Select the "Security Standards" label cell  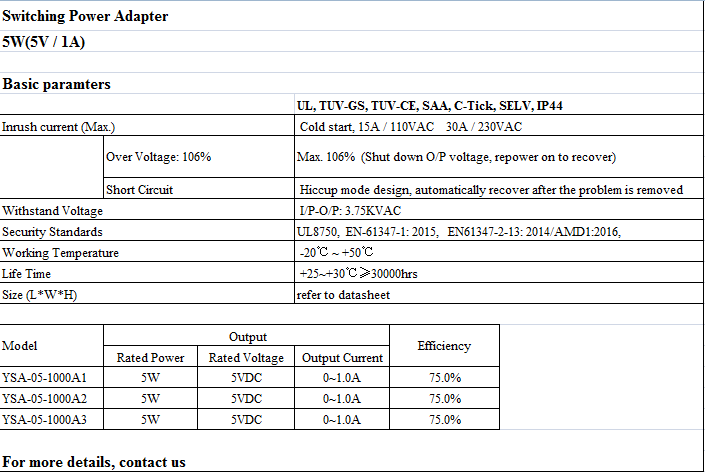(52, 232)
